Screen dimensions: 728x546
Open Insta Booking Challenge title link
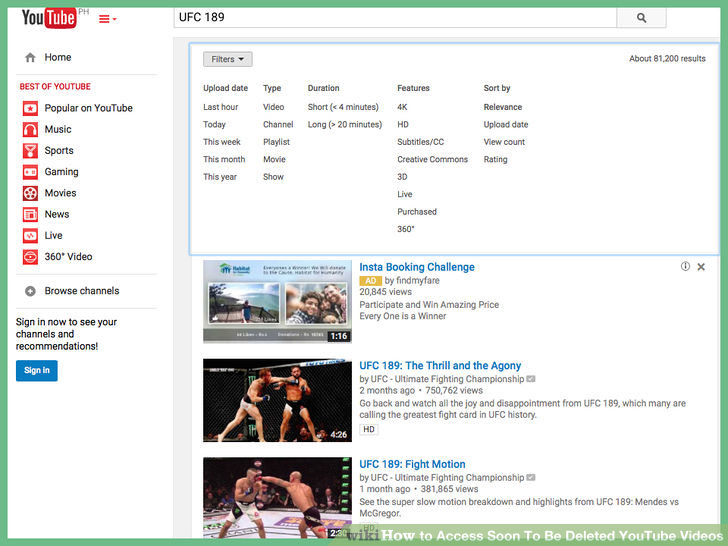tap(416, 267)
